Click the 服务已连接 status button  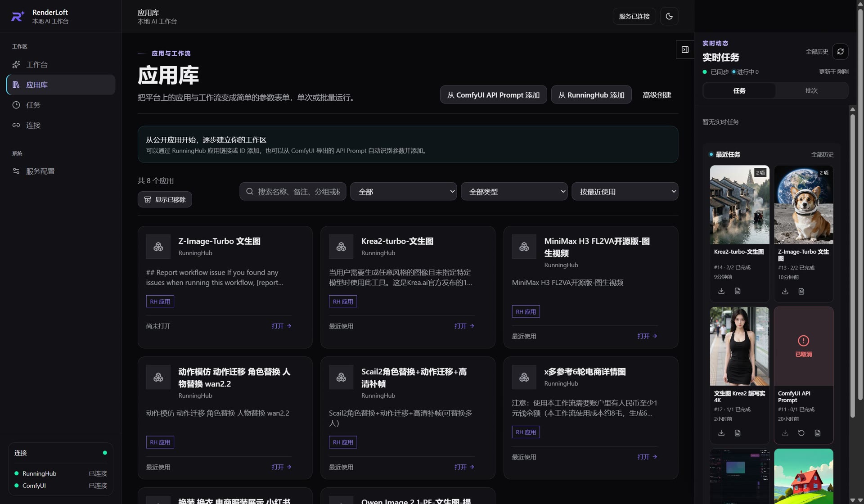pyautogui.click(x=634, y=16)
